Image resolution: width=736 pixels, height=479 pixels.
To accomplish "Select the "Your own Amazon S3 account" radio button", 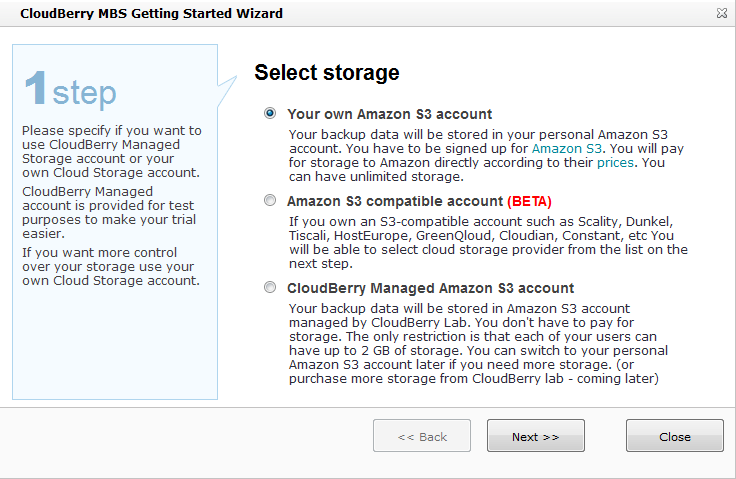I will 270,114.
